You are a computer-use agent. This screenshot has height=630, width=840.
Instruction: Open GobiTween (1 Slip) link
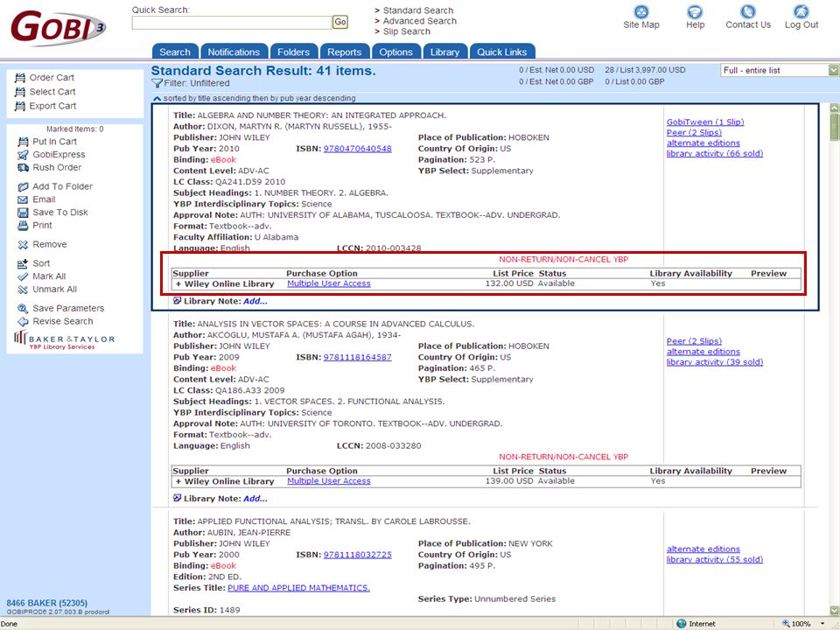tap(705, 122)
